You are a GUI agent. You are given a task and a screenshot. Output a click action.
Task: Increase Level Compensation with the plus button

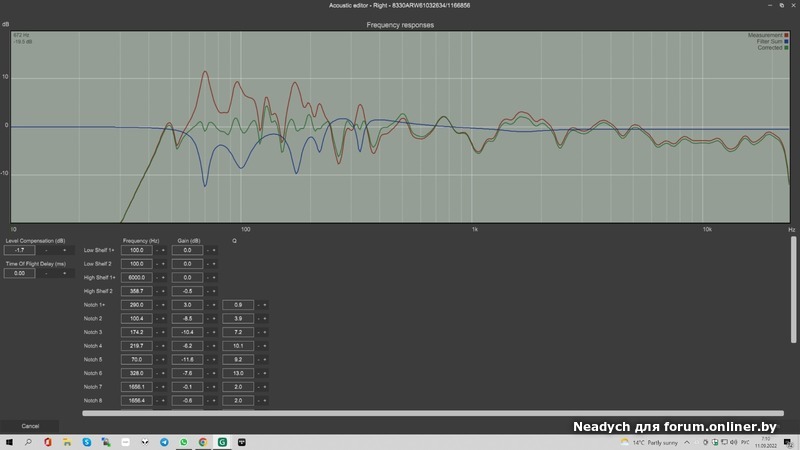[x=64, y=251]
